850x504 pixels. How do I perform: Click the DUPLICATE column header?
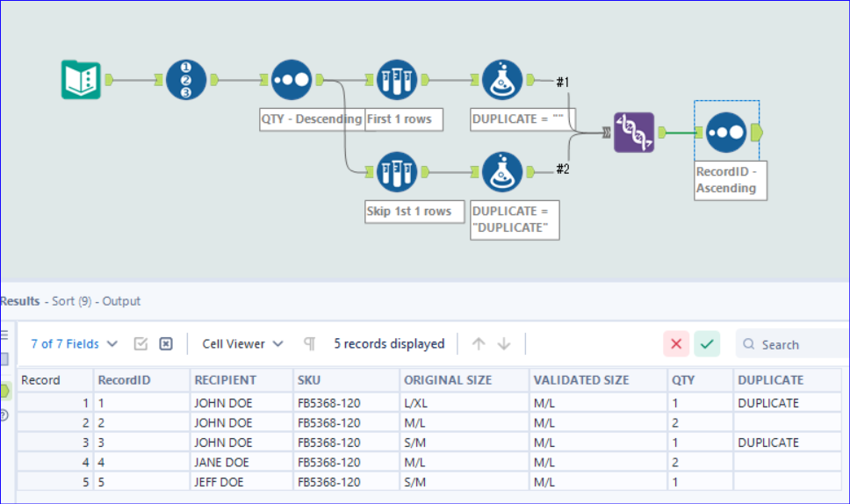(787, 380)
